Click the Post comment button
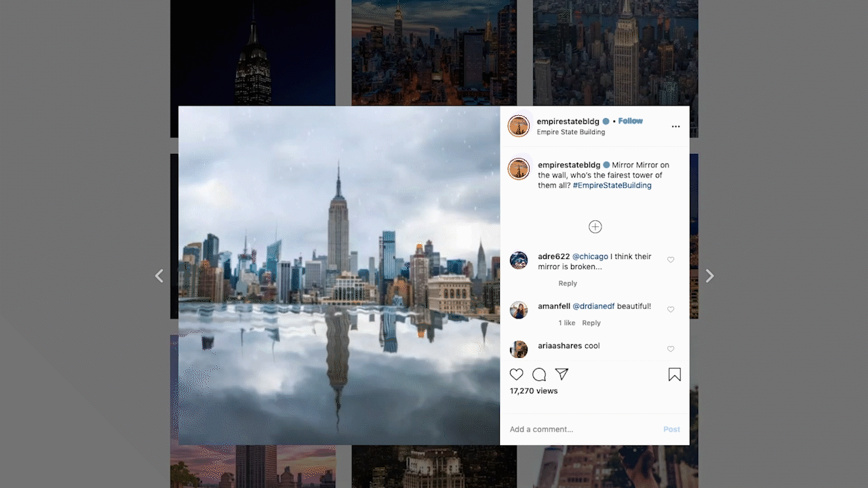 [671, 429]
